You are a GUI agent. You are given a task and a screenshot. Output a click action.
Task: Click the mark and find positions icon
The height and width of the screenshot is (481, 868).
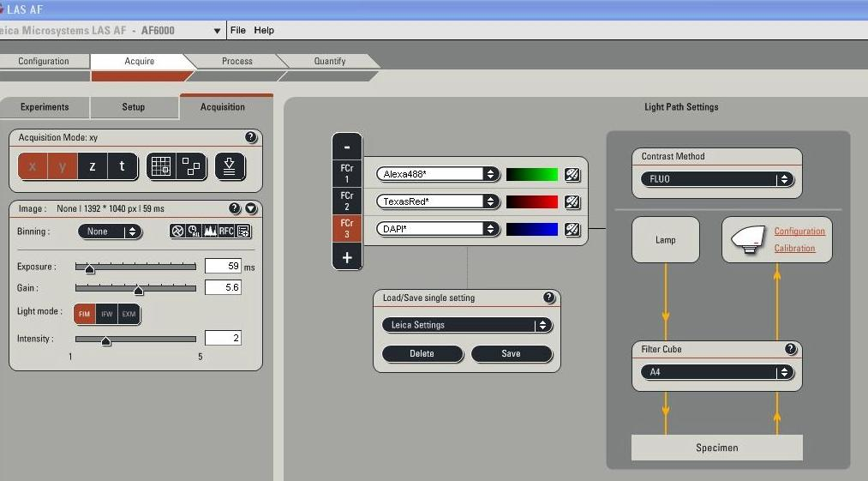(192, 166)
